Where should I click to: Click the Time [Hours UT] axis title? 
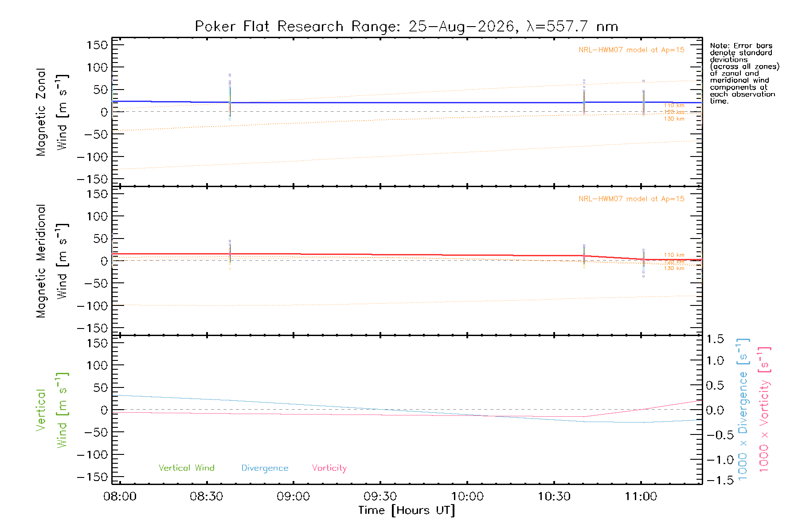pos(407,510)
